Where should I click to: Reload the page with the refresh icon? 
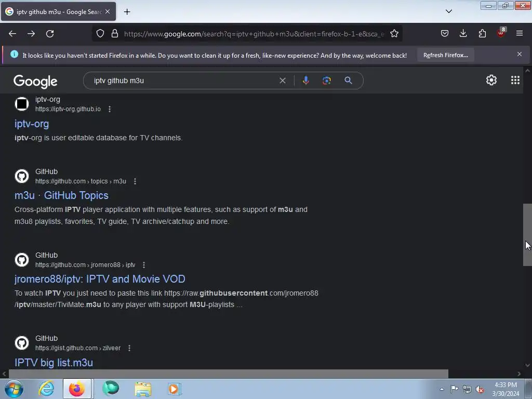(x=50, y=34)
